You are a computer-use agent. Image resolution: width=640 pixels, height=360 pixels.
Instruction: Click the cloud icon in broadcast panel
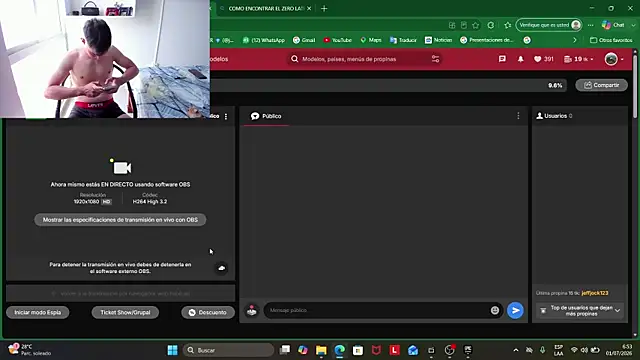(222, 268)
